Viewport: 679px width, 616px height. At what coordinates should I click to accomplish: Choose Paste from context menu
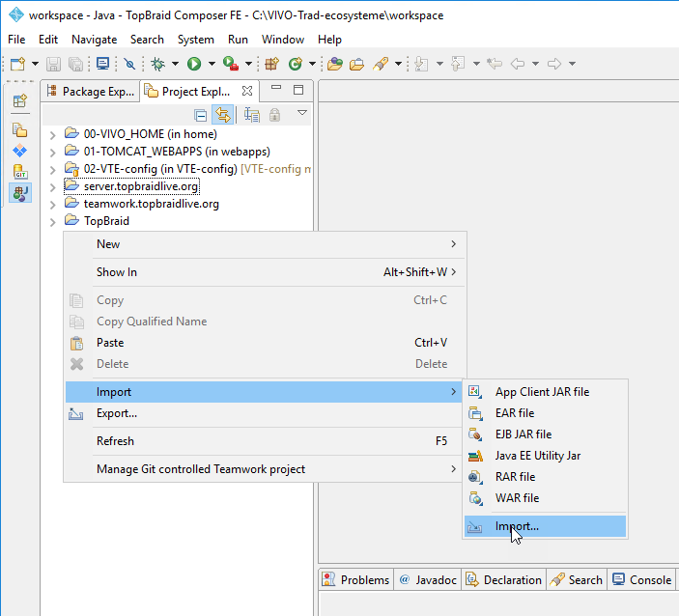tap(264, 343)
